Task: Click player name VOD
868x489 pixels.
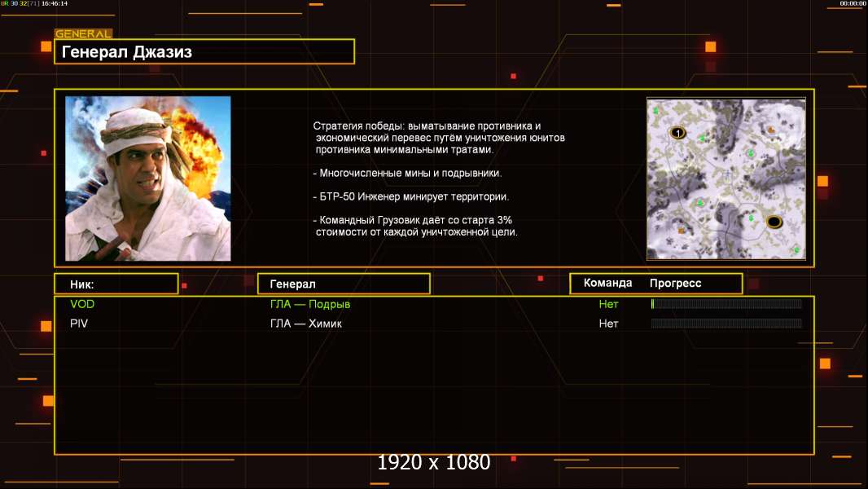Action: coord(82,304)
